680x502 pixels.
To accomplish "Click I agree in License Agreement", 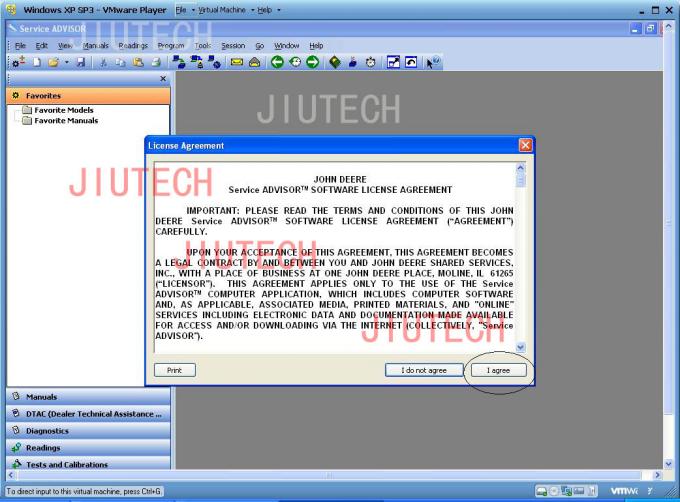I will click(498, 370).
